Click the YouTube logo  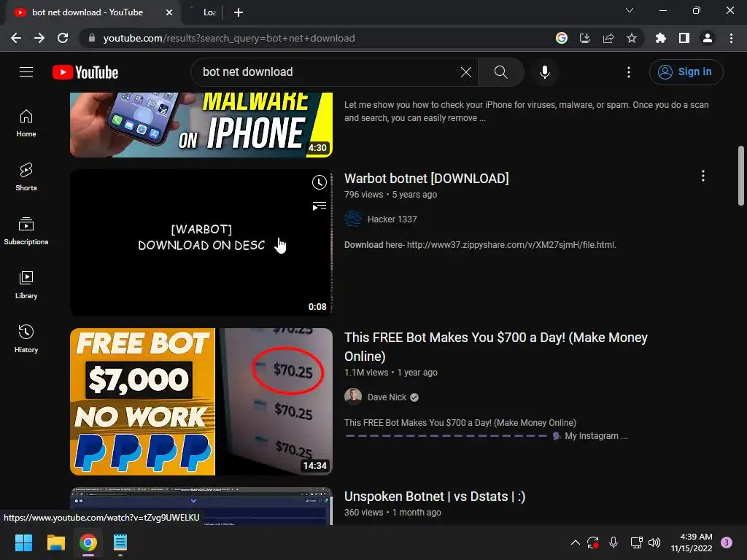(x=85, y=72)
